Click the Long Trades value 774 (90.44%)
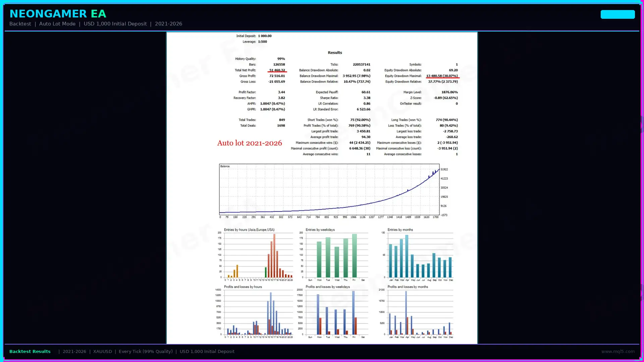 pyautogui.click(x=447, y=120)
